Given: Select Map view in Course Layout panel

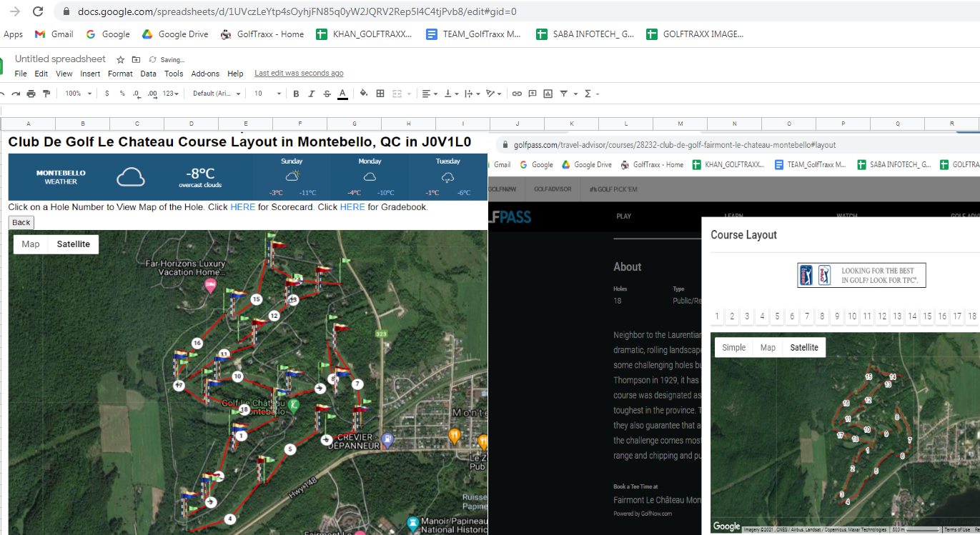Looking at the screenshot, I should click(x=768, y=348).
